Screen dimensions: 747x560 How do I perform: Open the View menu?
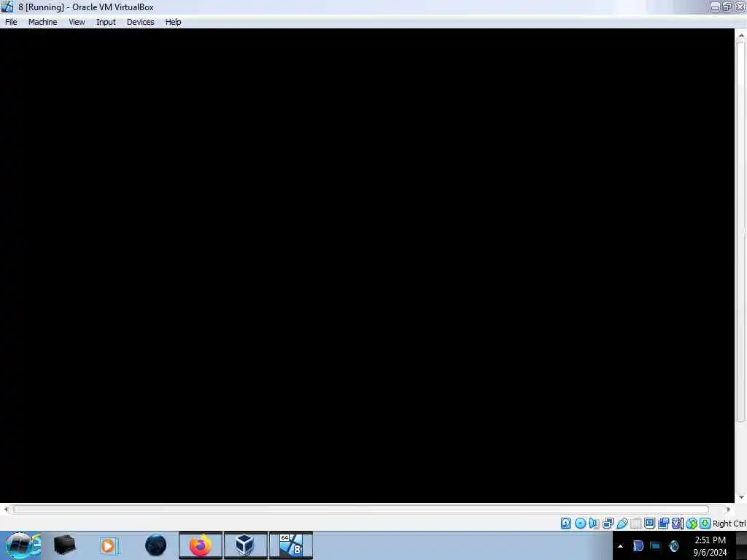point(77,22)
